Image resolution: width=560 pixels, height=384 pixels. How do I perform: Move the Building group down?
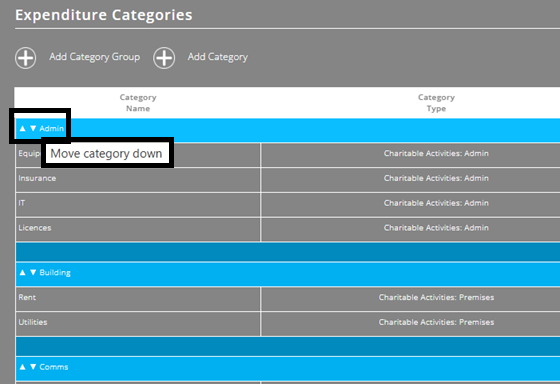(x=33, y=273)
